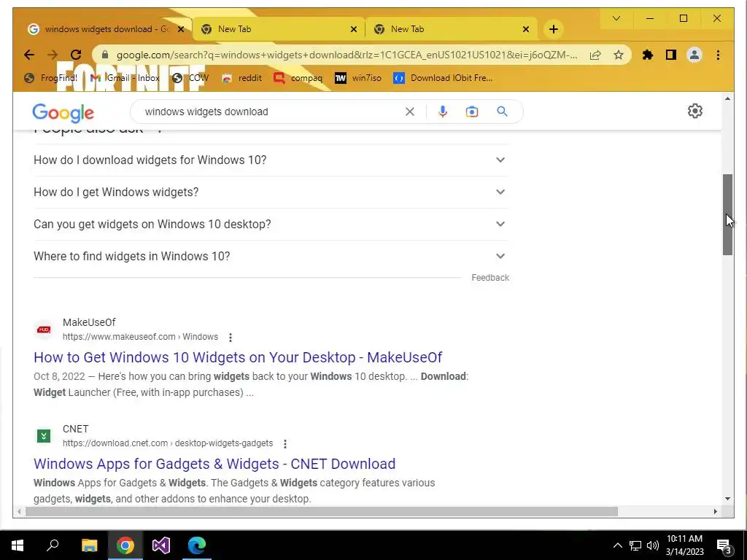Click the Feedback link

(490, 278)
